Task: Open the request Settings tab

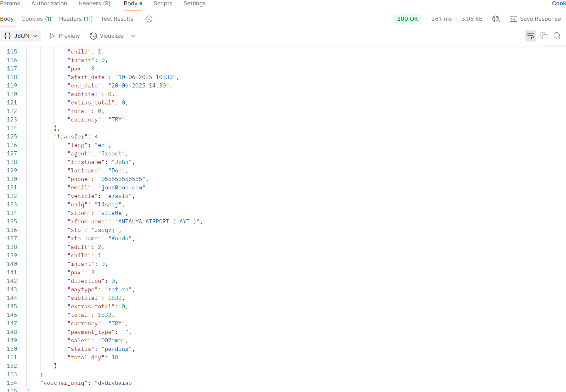Action: (x=195, y=3)
